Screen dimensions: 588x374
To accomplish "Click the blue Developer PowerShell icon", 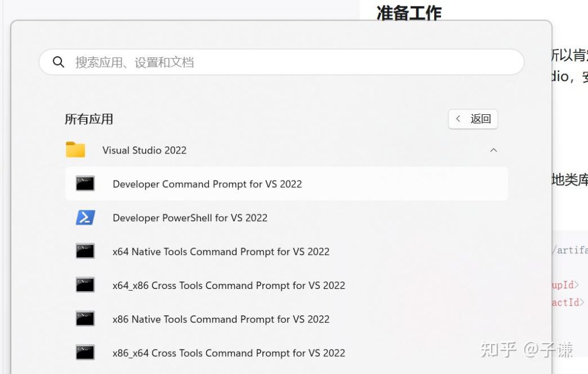I will pyautogui.click(x=85, y=218).
